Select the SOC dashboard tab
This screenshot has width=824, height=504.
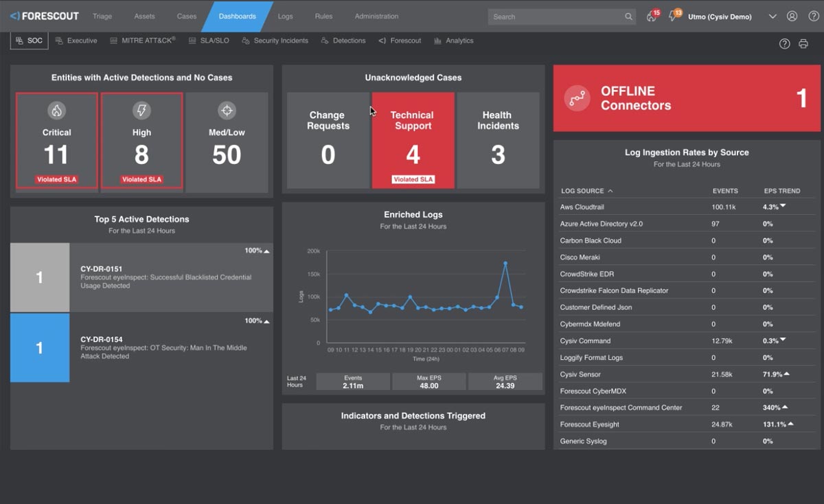(x=29, y=41)
